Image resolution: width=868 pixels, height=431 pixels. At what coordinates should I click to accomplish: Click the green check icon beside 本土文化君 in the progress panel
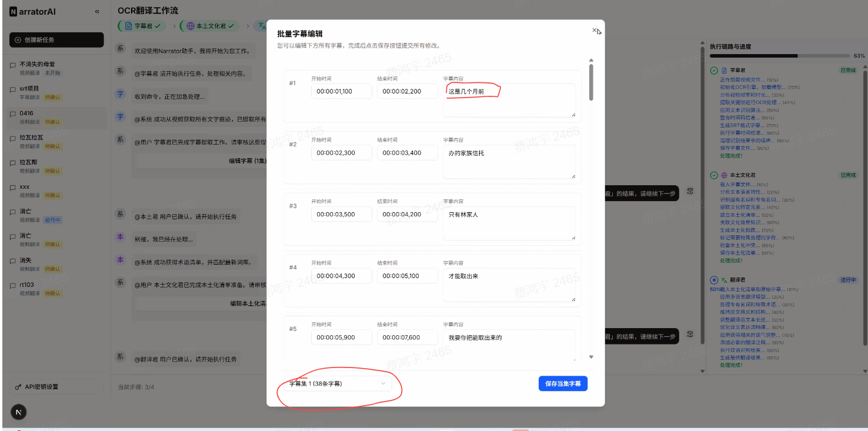coord(714,175)
